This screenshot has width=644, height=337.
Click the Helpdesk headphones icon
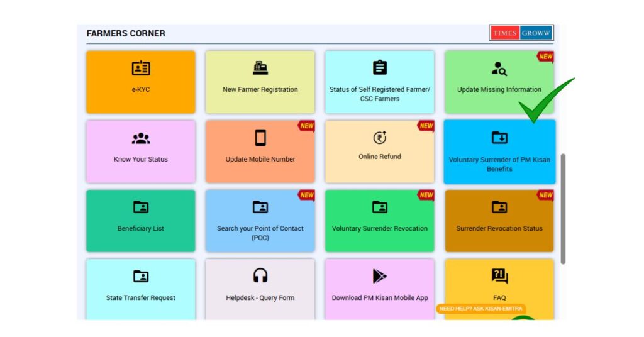[x=260, y=275]
